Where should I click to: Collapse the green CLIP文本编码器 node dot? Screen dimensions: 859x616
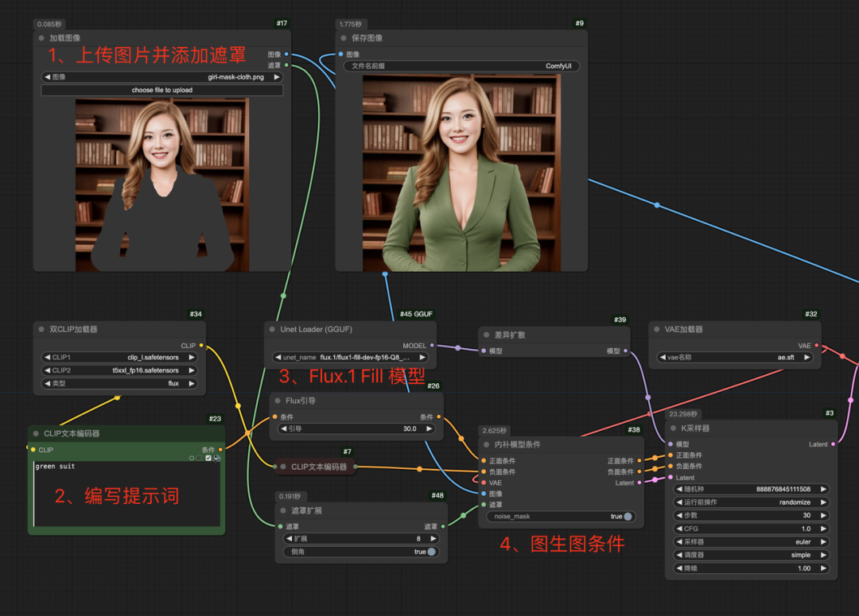click(36, 434)
